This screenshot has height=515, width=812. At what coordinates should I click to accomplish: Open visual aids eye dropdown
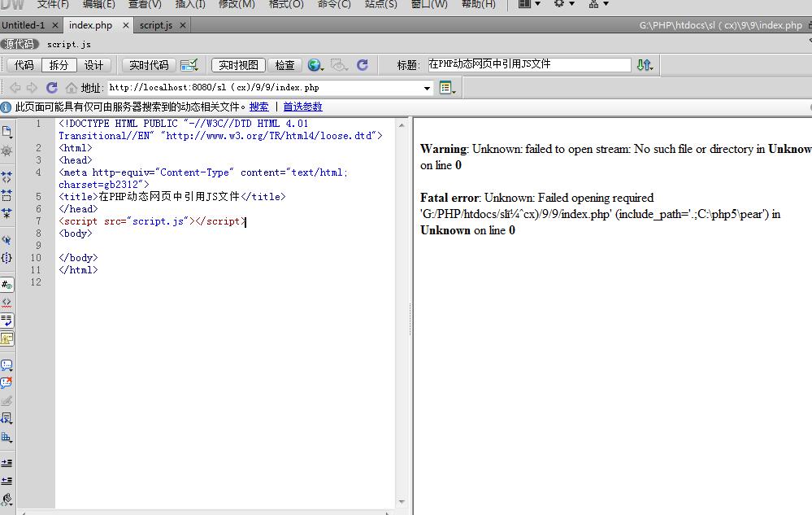[339, 65]
